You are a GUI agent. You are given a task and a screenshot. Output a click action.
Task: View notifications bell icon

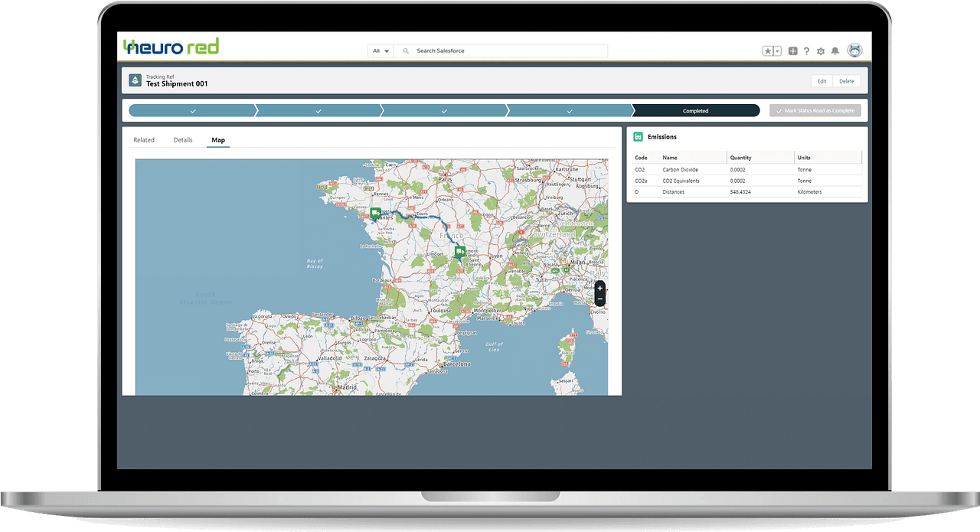[835, 51]
